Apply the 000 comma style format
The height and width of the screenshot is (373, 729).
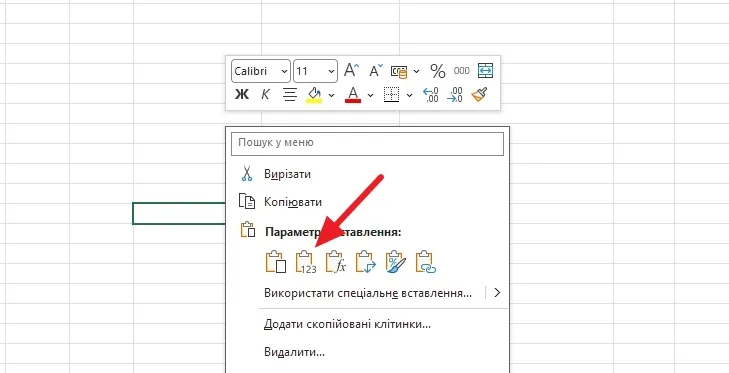coord(462,71)
